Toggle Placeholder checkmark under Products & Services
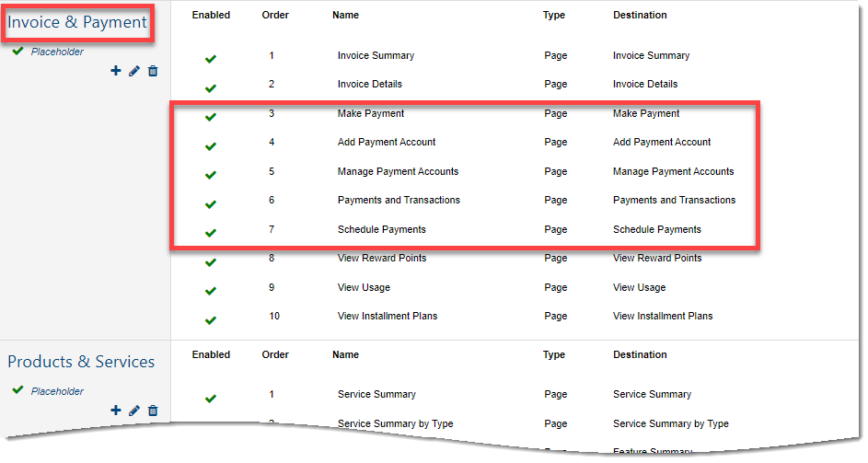The image size is (868, 463). tap(17, 389)
